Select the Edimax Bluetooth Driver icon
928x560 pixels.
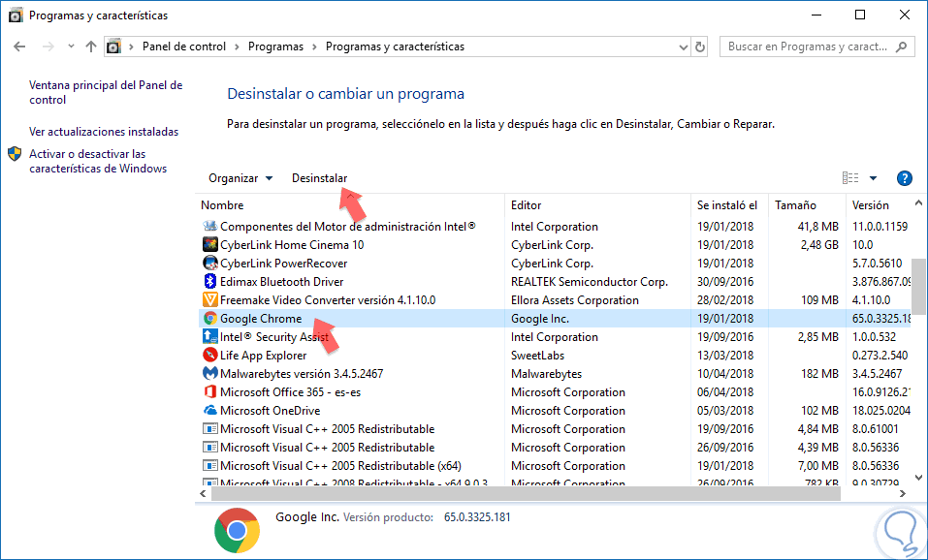[x=210, y=282]
